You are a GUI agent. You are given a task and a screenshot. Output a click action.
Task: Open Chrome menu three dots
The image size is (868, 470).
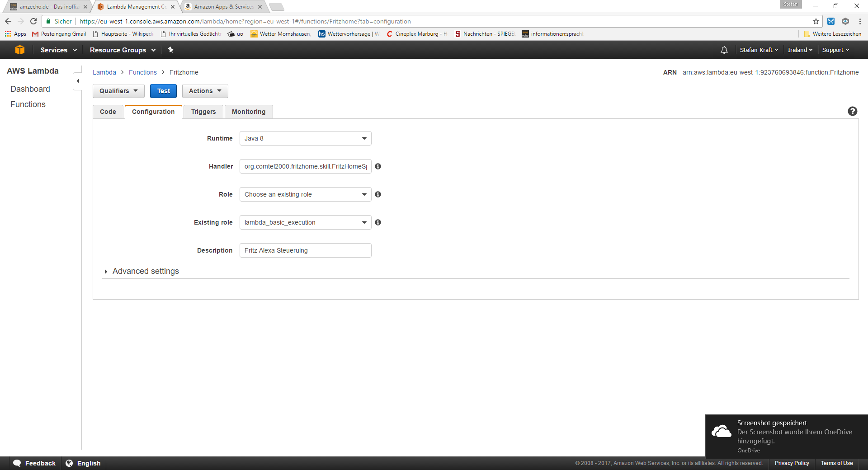pyautogui.click(x=860, y=21)
